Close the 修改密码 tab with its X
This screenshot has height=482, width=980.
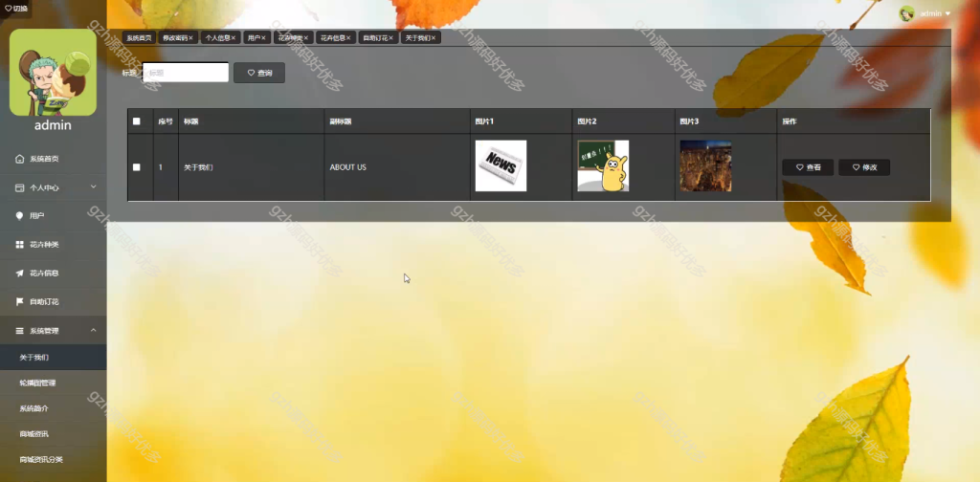(190, 38)
